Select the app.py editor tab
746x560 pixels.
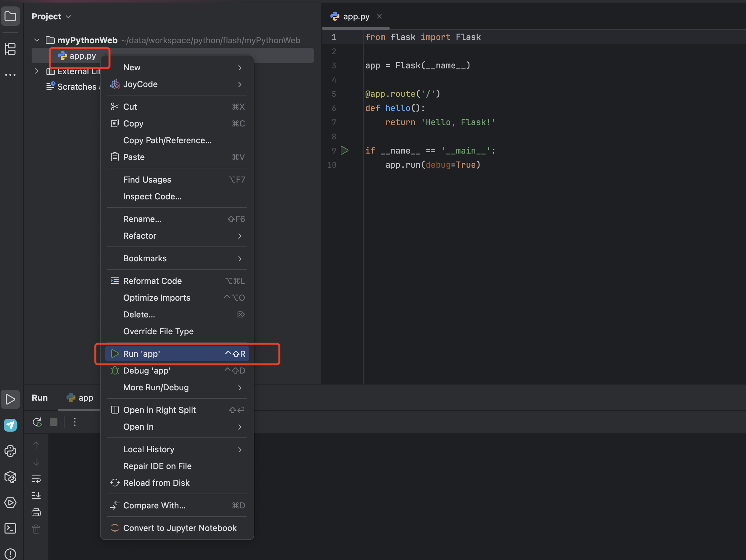pyautogui.click(x=356, y=16)
